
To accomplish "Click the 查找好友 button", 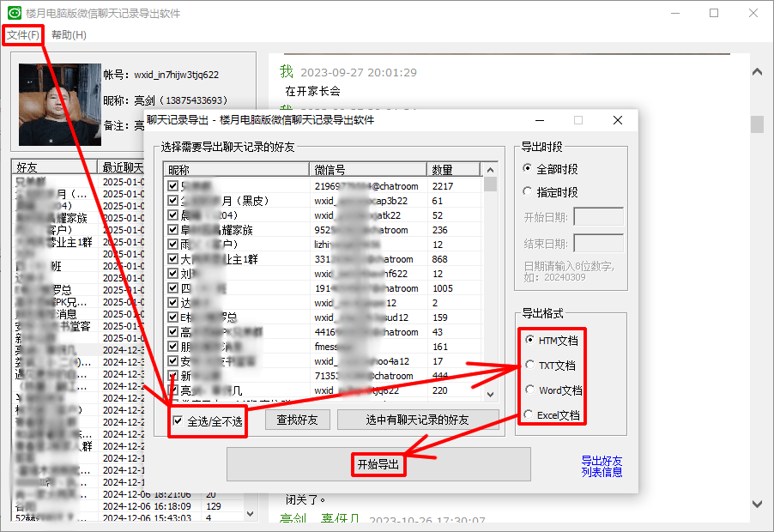I will [x=297, y=420].
